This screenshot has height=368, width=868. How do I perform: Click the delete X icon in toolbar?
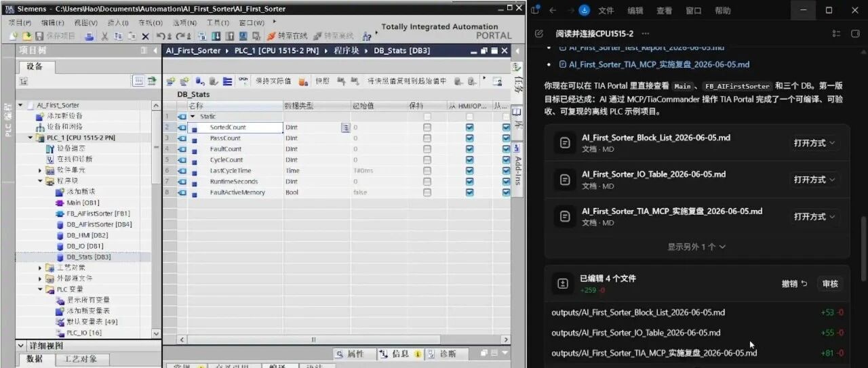pos(145,36)
